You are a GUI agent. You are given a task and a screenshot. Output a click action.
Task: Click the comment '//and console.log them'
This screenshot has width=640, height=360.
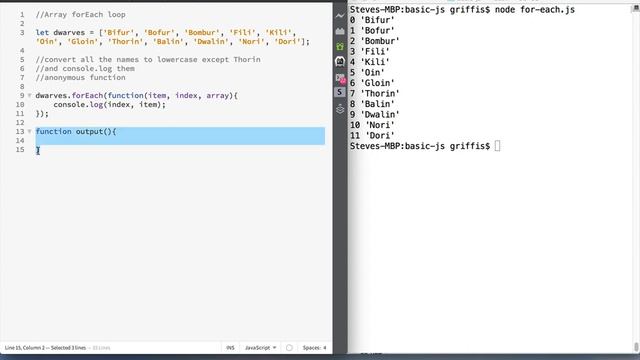85,68
